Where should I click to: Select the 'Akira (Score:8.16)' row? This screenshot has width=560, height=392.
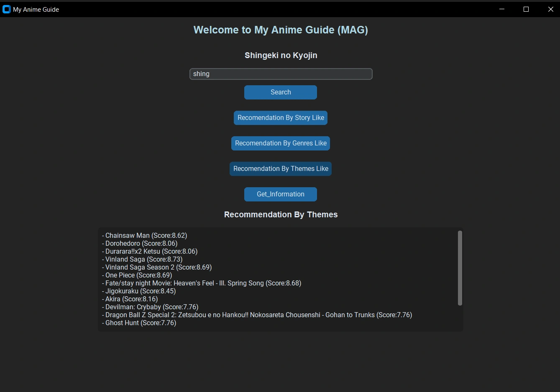[130, 299]
